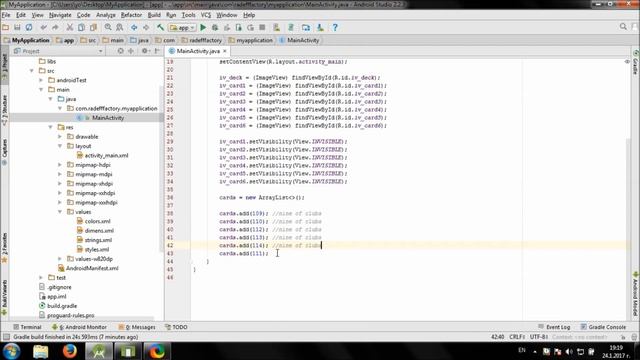The width and height of the screenshot is (640, 360).
Task: Expand the androidTest folder
Action: (41, 80)
